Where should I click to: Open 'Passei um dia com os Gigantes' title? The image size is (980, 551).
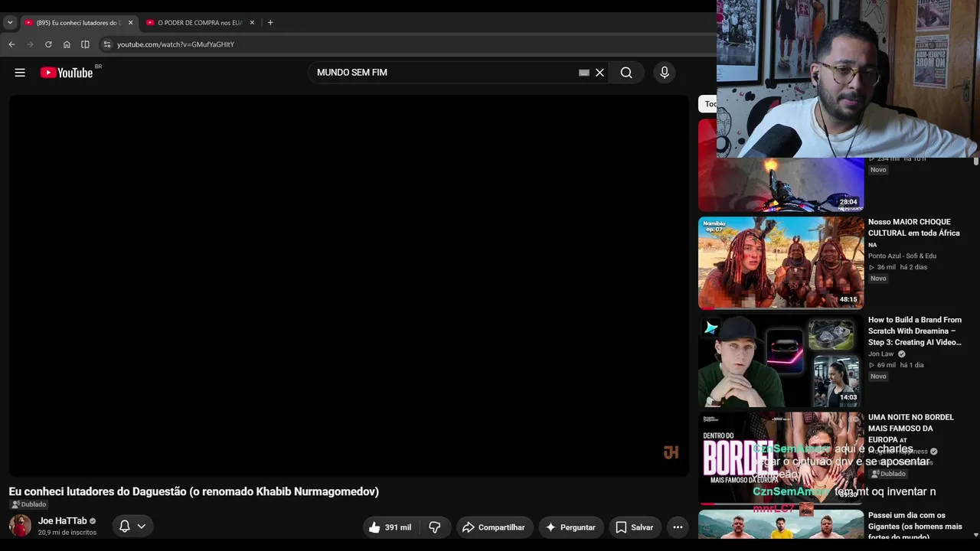(915, 527)
